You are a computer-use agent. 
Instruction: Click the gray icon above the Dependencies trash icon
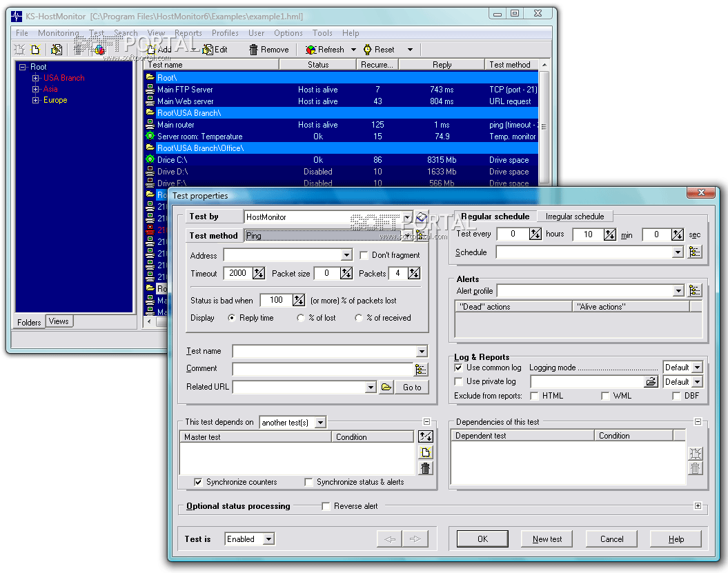click(x=695, y=453)
